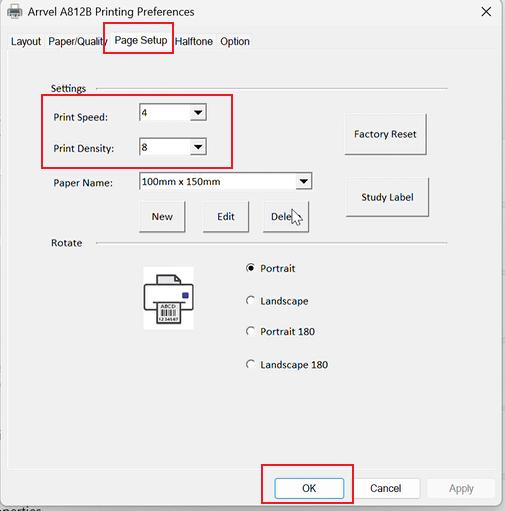
Task: Choose the Landscape 180 rotation
Action: click(287, 365)
